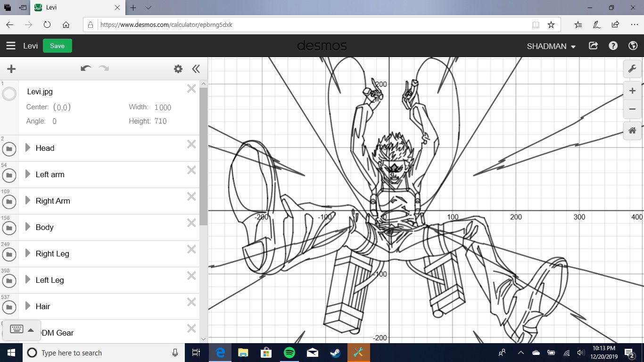Image resolution: width=644 pixels, height=362 pixels.
Task: Zoom in on the graph
Action: (x=632, y=91)
